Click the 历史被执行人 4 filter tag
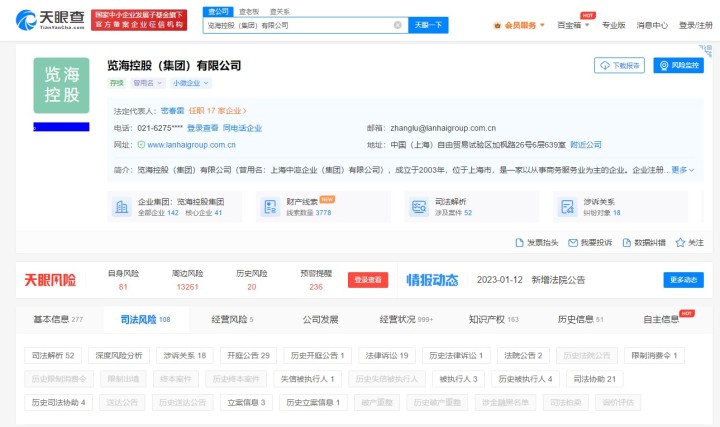720x427 pixels. coord(525,379)
